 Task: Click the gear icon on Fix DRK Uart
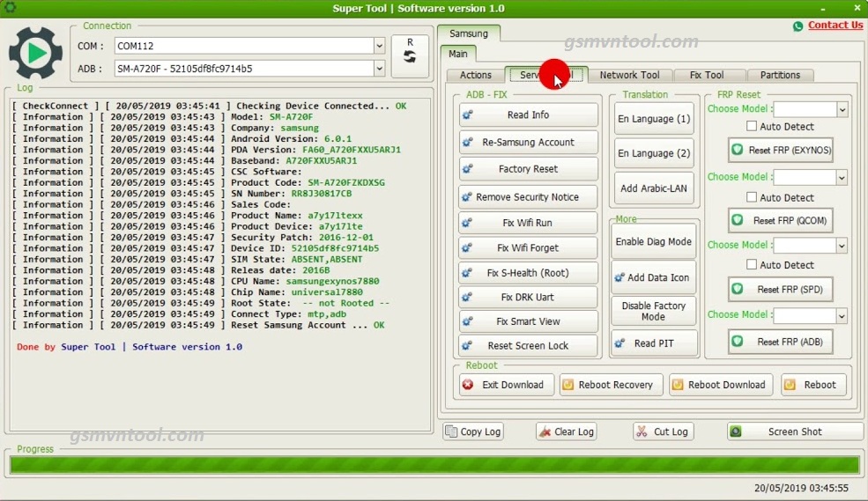[x=467, y=297]
